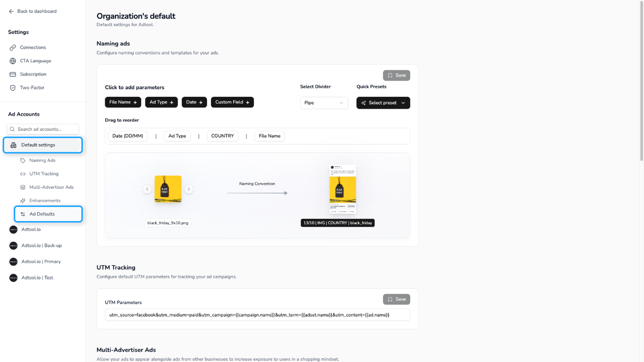Click the CTA Language globe icon
Image resolution: width=644 pixels, height=362 pixels.
[x=13, y=61]
